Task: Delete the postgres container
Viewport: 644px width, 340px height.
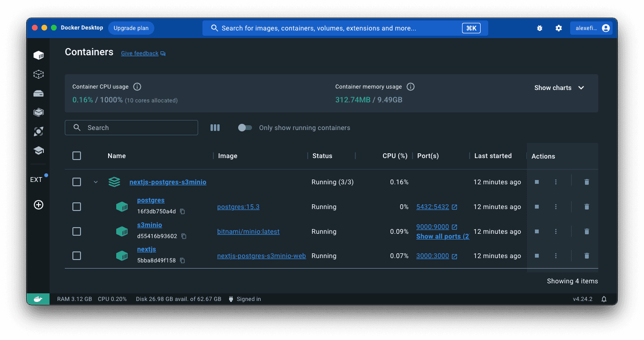Action: click(x=587, y=207)
